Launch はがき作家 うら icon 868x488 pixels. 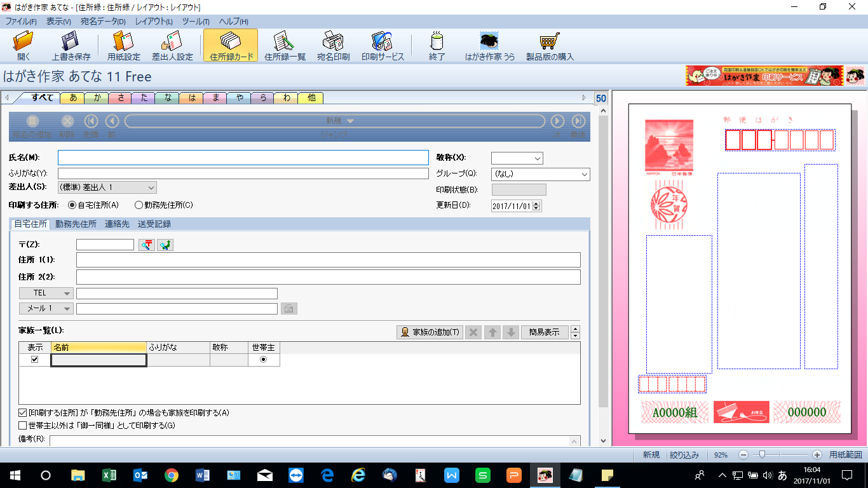(489, 46)
